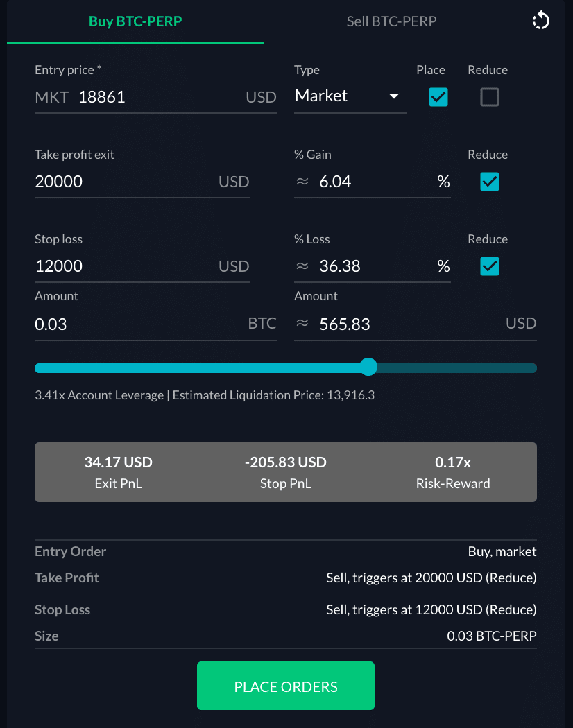The width and height of the screenshot is (573, 728).
Task: Toggle the Take profit Reduce checkbox
Action: tap(490, 182)
